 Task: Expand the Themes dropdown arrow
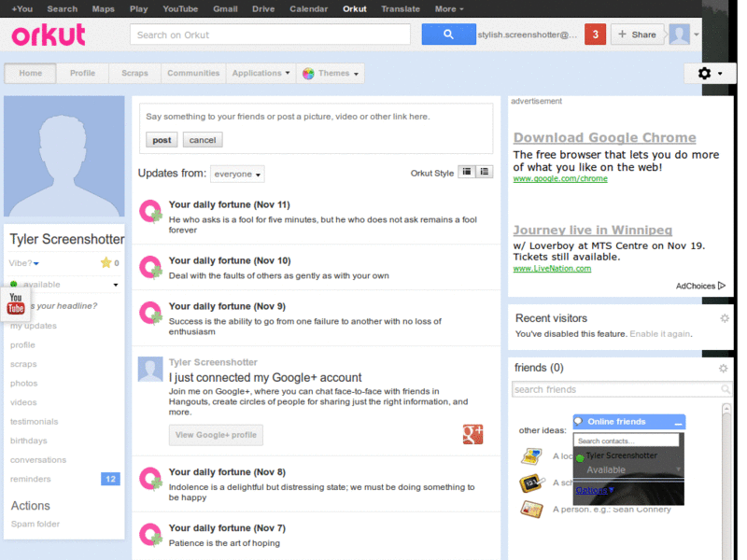[356, 74]
